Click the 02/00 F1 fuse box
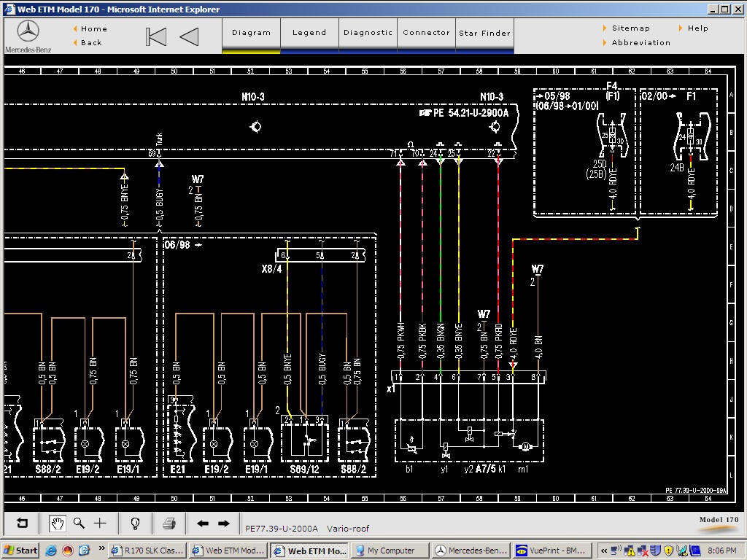747x560 pixels. (679, 152)
